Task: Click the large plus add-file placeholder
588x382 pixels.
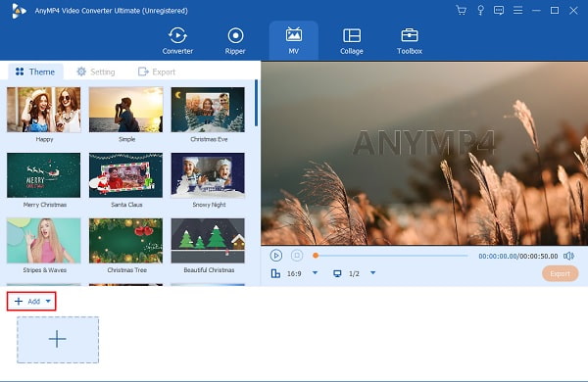Action: click(x=58, y=340)
